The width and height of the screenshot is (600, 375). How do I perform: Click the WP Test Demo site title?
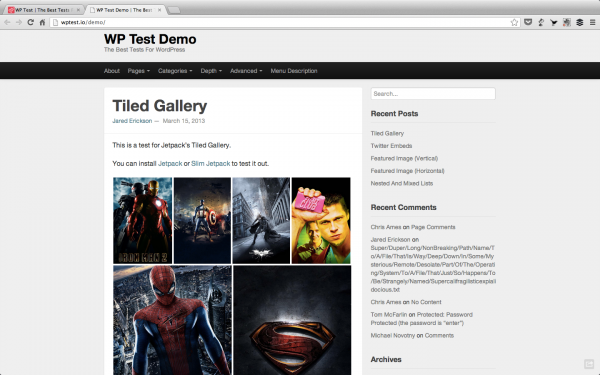pyautogui.click(x=150, y=39)
